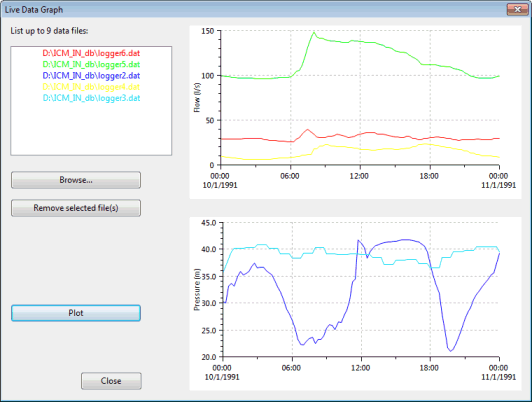Click Remove selected file(s) button
The height and width of the screenshot is (402, 532).
tap(76, 208)
